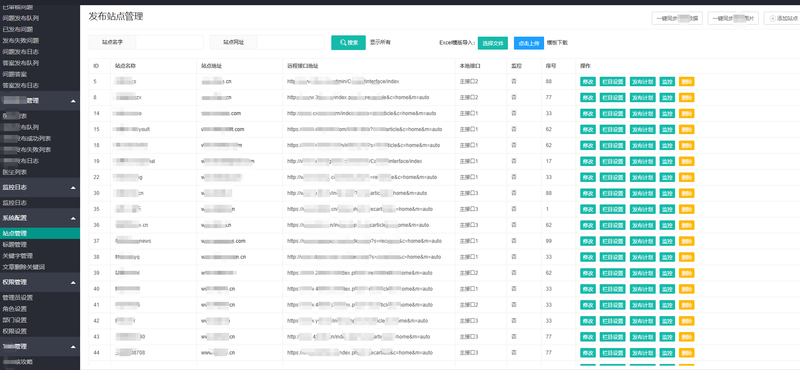
Task: Click 栏目设置 for site ID 41
Action: [612, 305]
